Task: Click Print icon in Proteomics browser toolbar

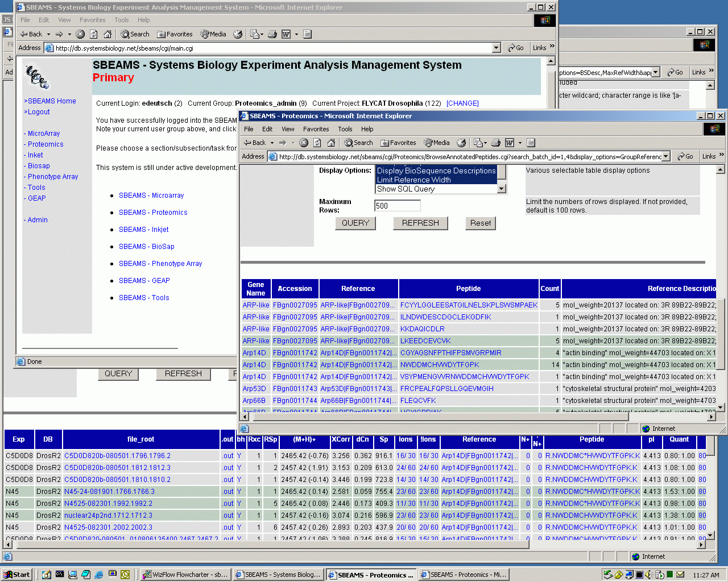Action: click(495, 143)
